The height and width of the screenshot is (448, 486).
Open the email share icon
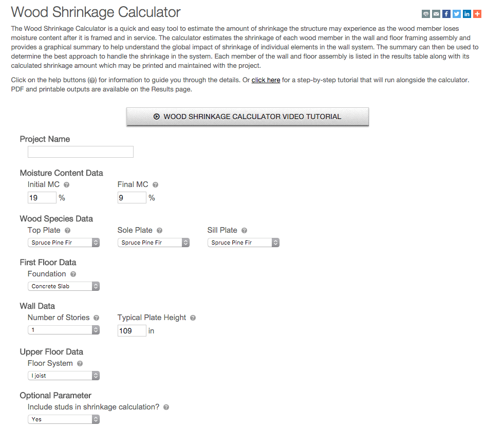tap(436, 14)
